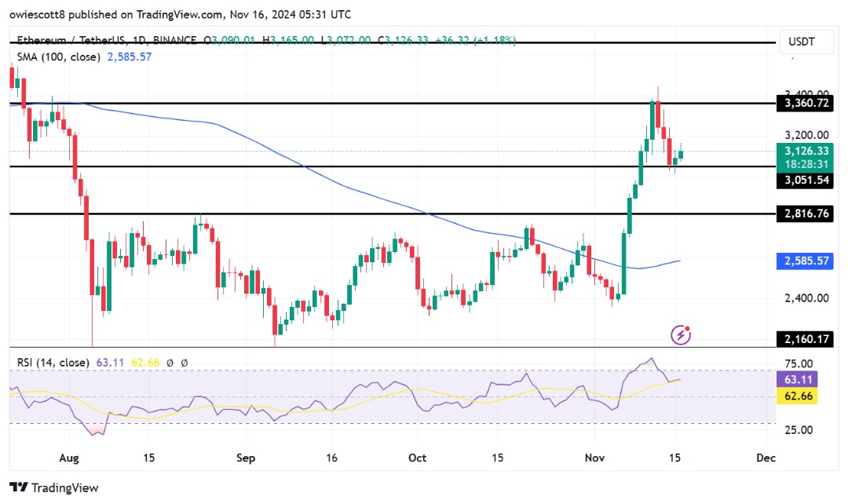Screen dimensions: 848x504
Task: Select the purple RSI value badge 63.11
Action: 799,379
